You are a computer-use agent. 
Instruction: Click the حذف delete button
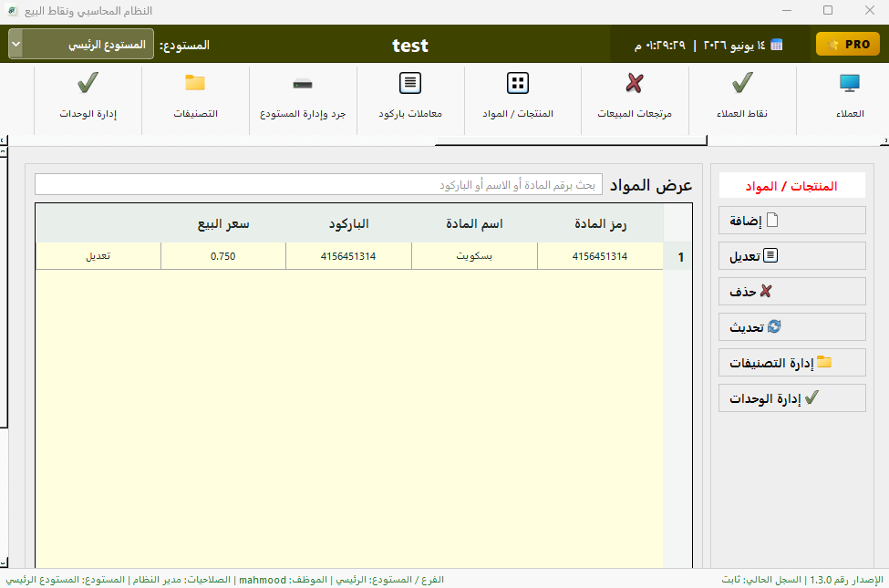tap(792, 292)
